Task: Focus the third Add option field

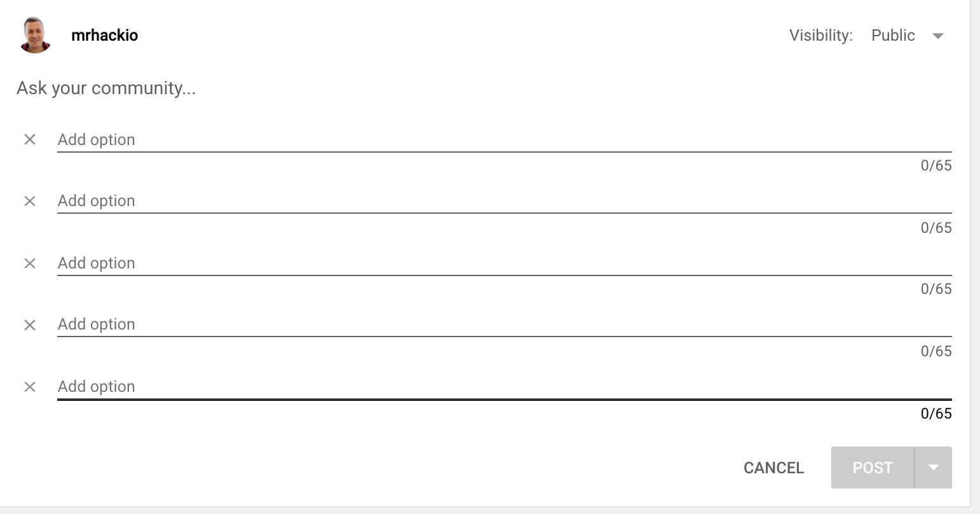Action: [502, 263]
